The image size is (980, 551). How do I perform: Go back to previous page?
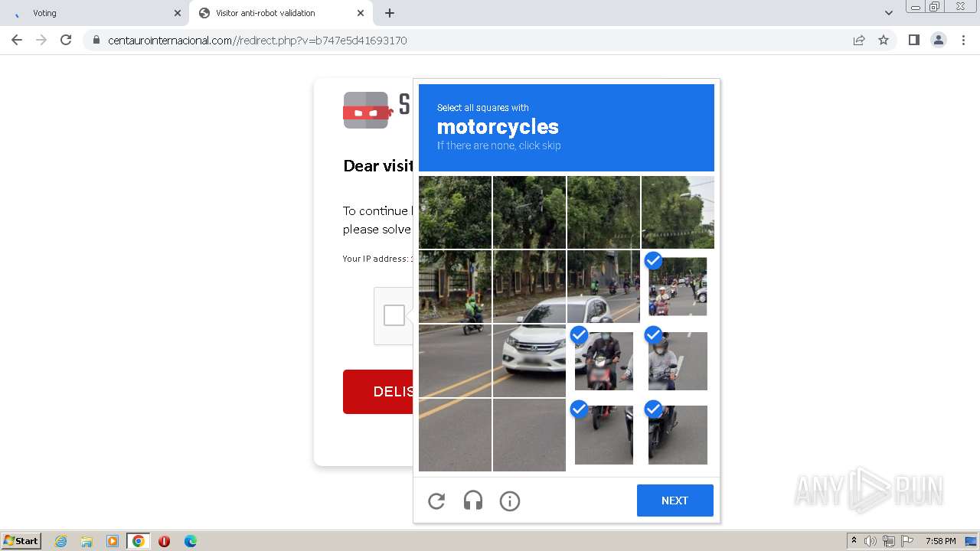coord(17,40)
